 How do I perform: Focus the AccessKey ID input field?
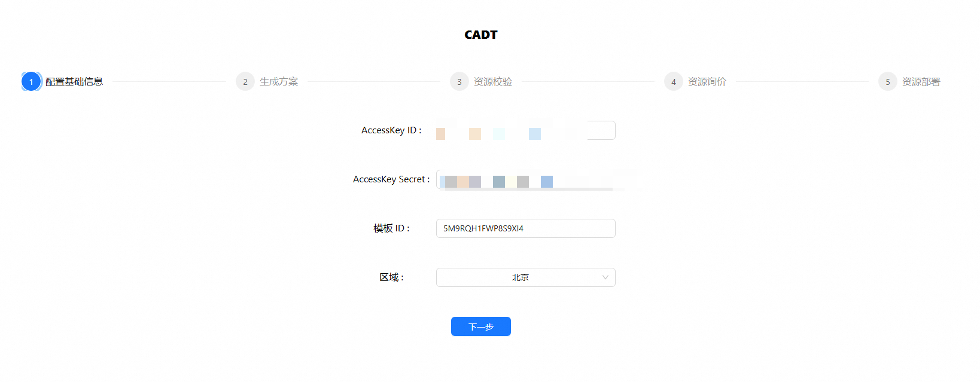[x=525, y=130]
